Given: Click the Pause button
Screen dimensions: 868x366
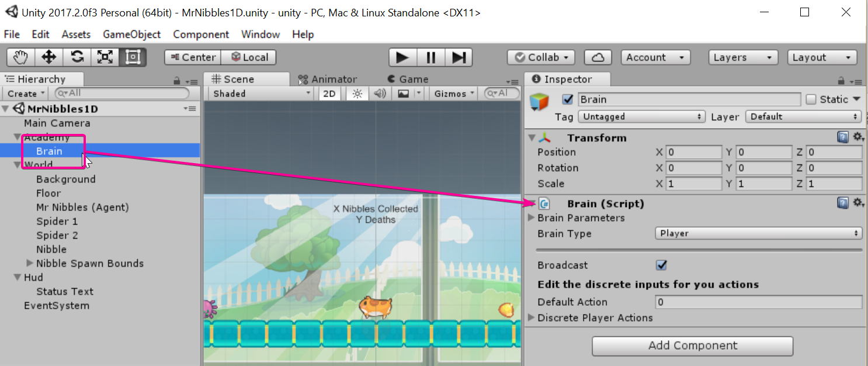Looking at the screenshot, I should pyautogui.click(x=431, y=57).
